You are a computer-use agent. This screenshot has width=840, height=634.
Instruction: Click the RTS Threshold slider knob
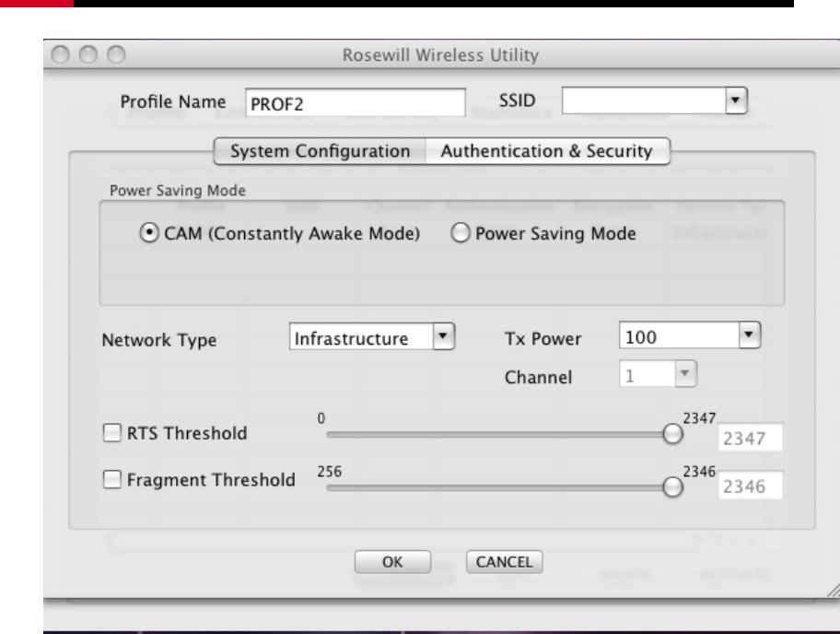[x=672, y=433]
